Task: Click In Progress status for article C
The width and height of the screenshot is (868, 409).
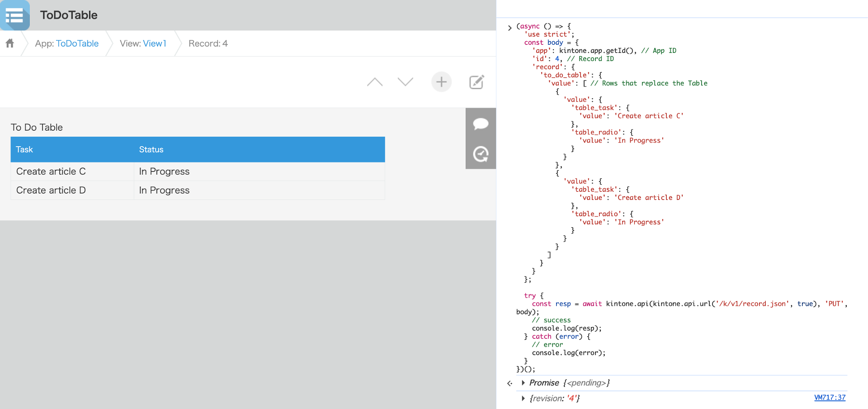Action: [x=259, y=171]
